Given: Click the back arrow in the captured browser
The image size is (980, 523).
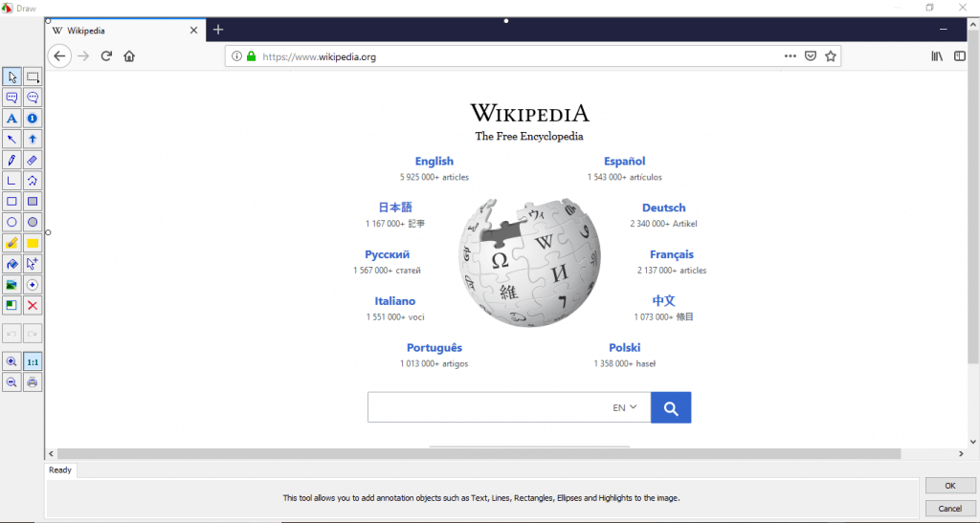Looking at the screenshot, I should [x=59, y=56].
